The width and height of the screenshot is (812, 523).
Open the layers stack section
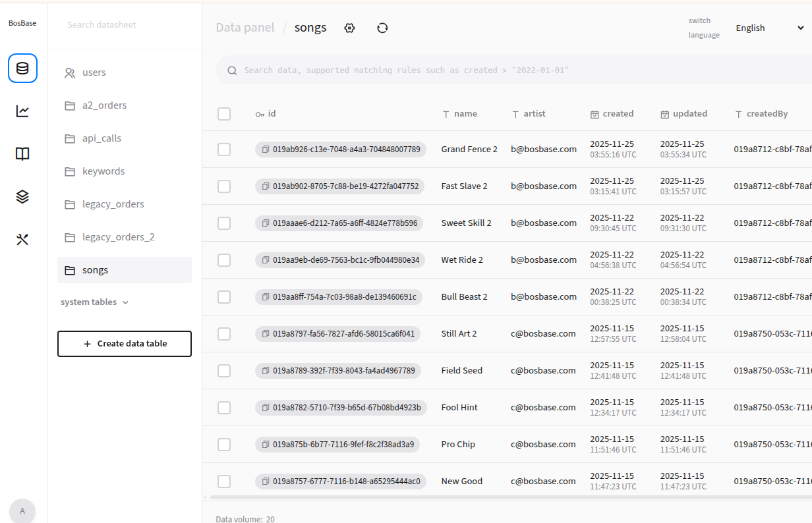pos(22,197)
